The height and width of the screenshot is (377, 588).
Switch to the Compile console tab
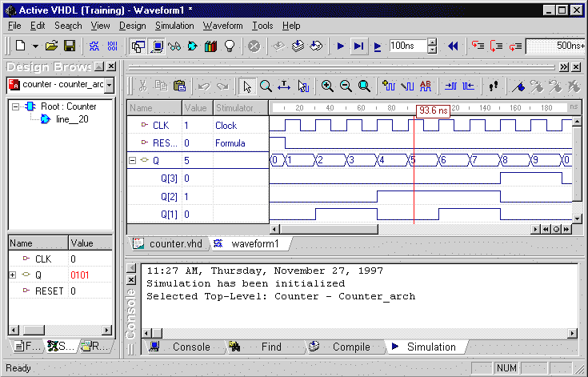point(351,347)
